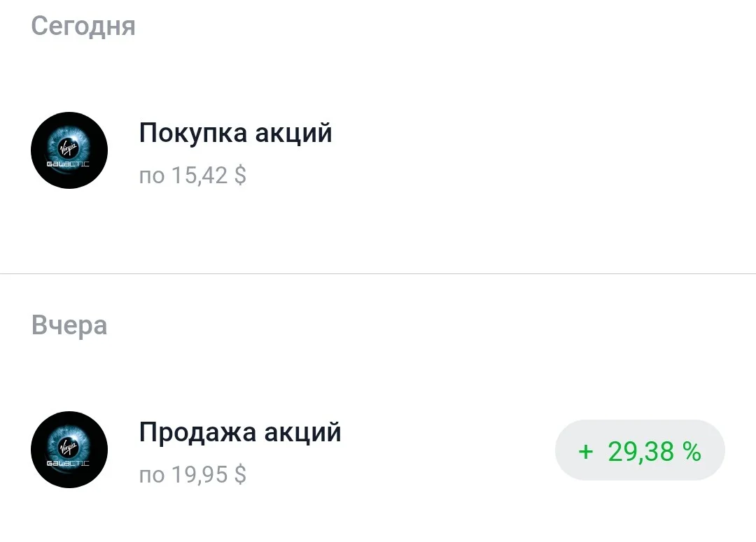The width and height of the screenshot is (756, 542).
Task: Click the percent symbol in the green badge
Action: 692,451
